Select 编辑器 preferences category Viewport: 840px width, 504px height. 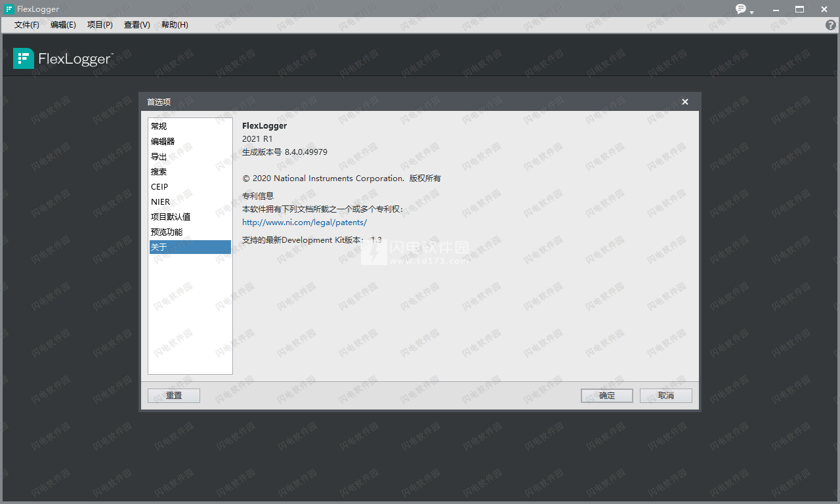pos(190,141)
